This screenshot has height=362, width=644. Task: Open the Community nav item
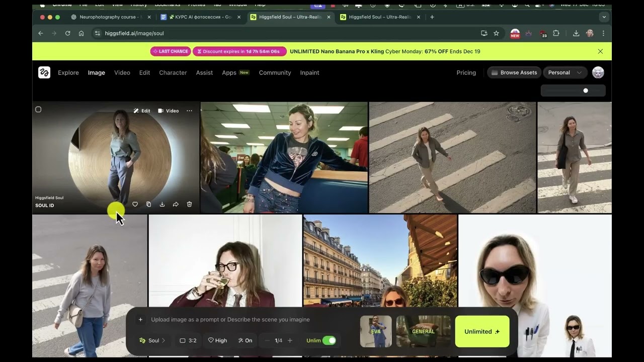(x=275, y=72)
